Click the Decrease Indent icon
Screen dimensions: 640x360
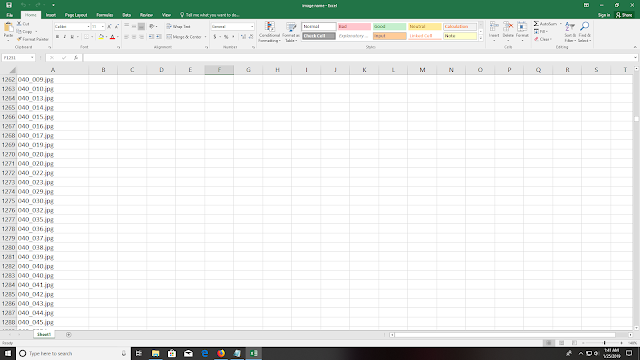[x=151, y=37]
